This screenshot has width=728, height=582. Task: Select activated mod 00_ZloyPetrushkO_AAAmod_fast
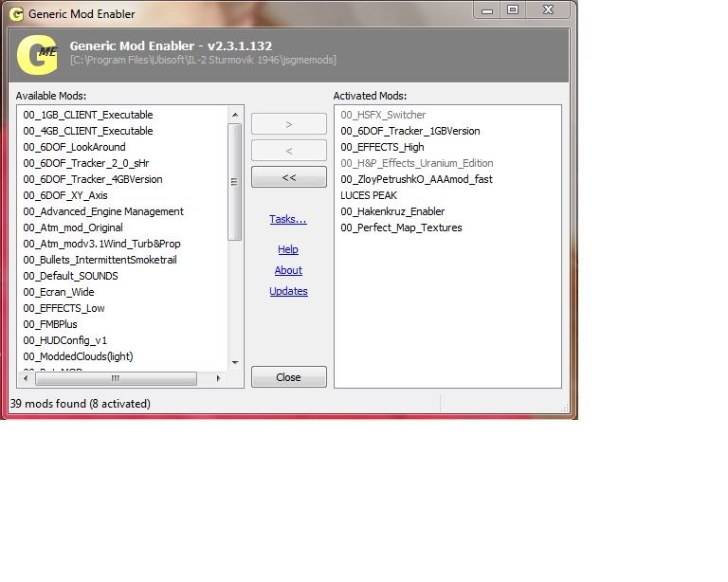416,179
